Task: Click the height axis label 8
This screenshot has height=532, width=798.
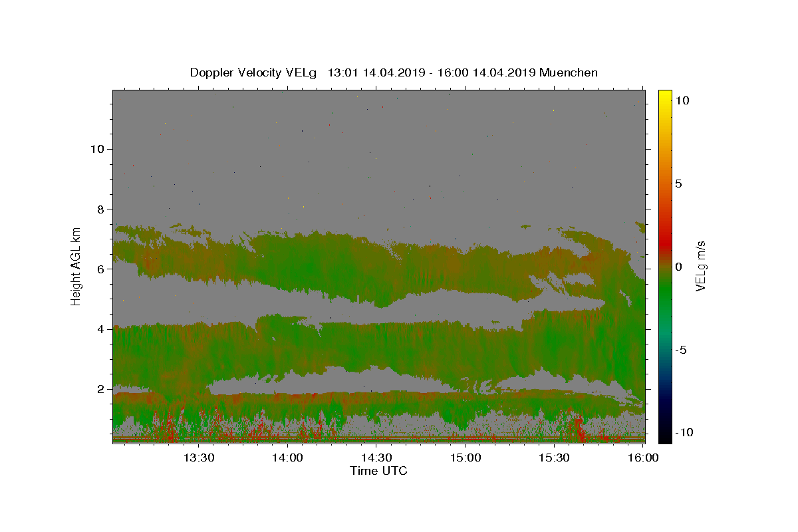Action: pyautogui.click(x=100, y=209)
